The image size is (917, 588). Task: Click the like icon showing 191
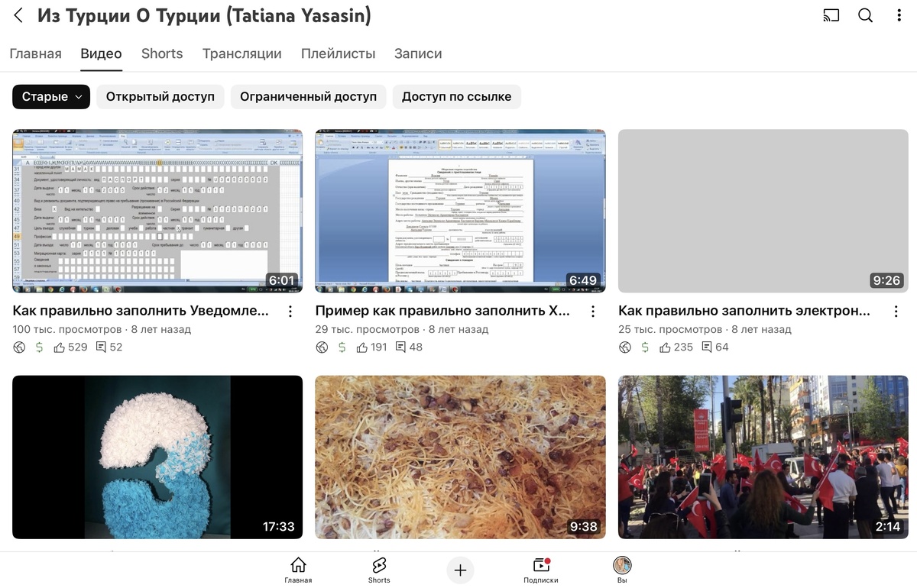(362, 347)
